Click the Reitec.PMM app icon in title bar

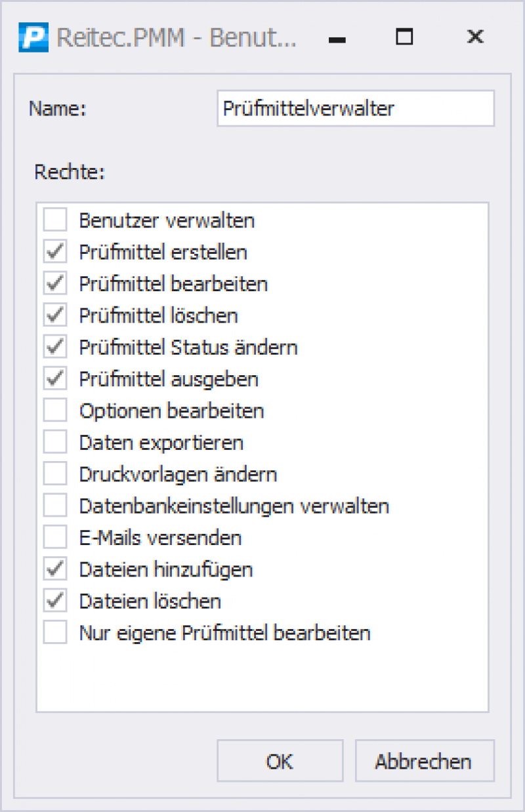[x=33, y=37]
